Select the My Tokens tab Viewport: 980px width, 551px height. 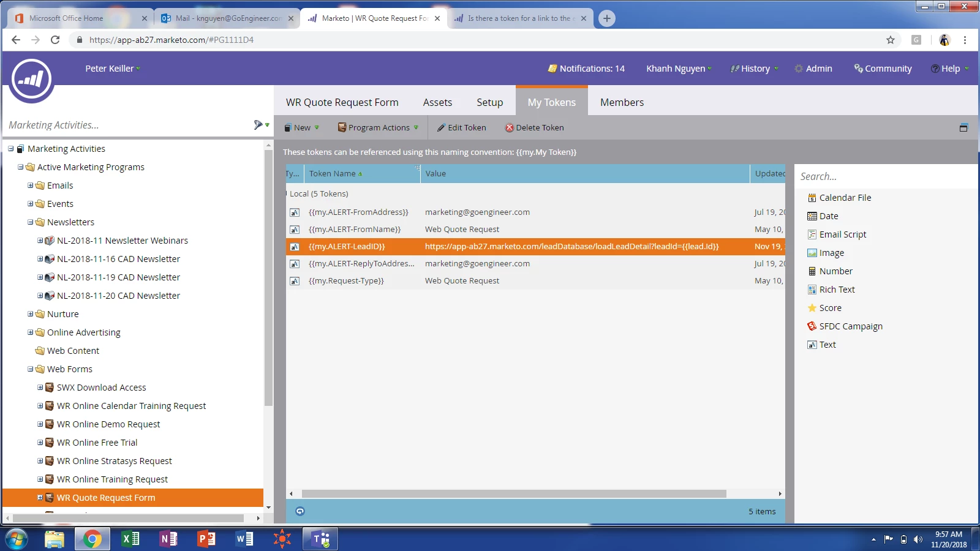(552, 102)
